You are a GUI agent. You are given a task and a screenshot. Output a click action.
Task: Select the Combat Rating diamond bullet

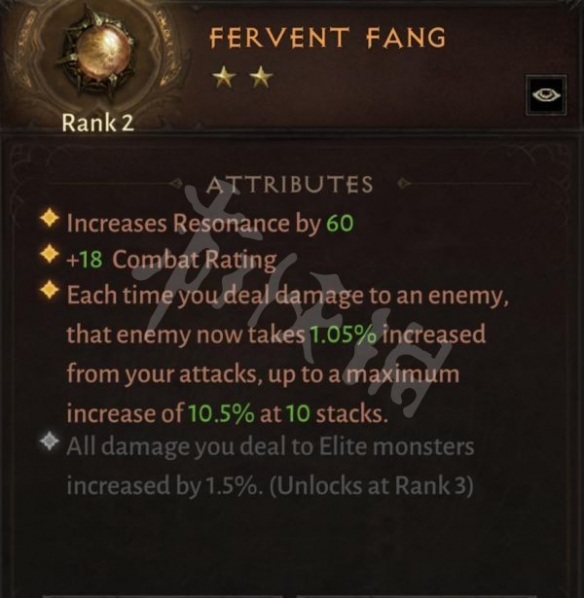pyautogui.click(x=50, y=254)
